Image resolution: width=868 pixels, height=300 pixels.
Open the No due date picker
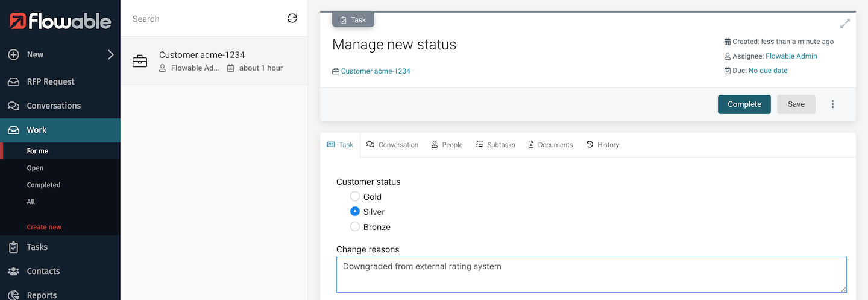767,71
